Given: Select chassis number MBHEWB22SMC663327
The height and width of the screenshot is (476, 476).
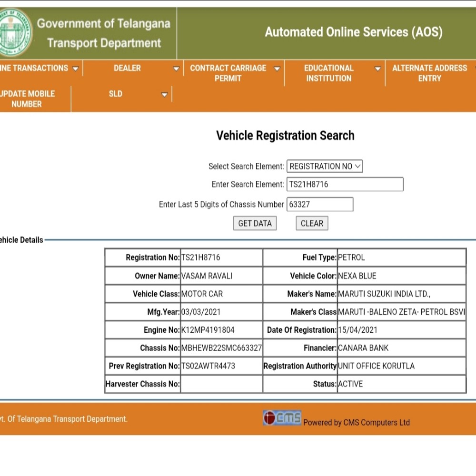Looking at the screenshot, I should pos(221,348).
